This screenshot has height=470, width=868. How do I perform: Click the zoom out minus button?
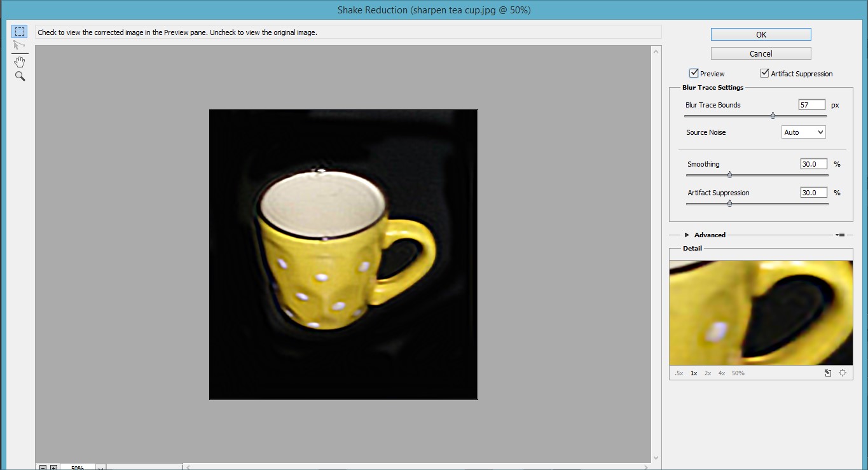click(x=43, y=467)
